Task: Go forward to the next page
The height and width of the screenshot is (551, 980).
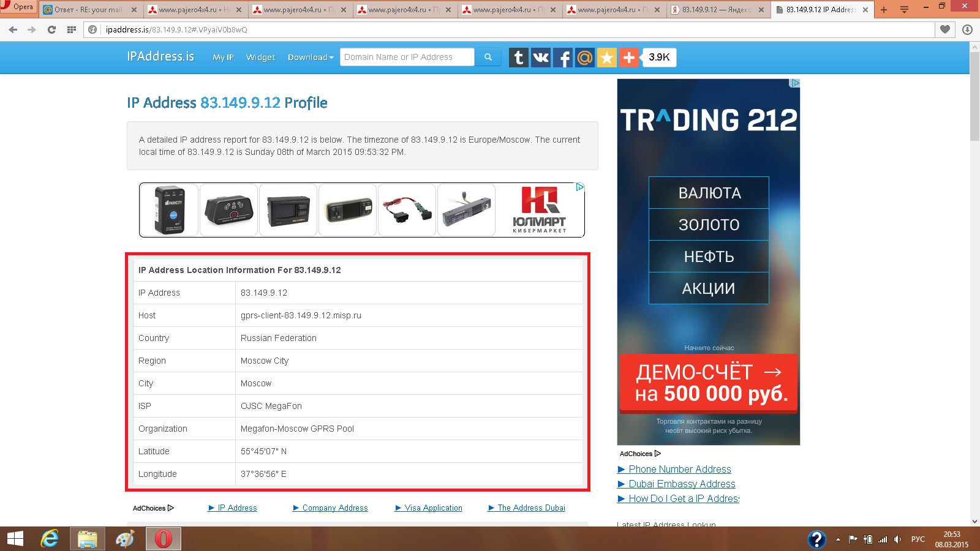Action: [32, 29]
